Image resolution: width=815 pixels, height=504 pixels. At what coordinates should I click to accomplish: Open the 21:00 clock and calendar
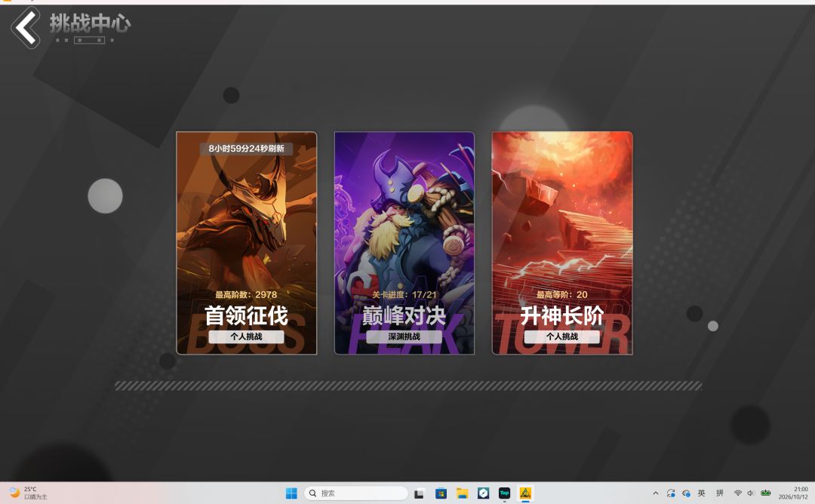click(794, 493)
